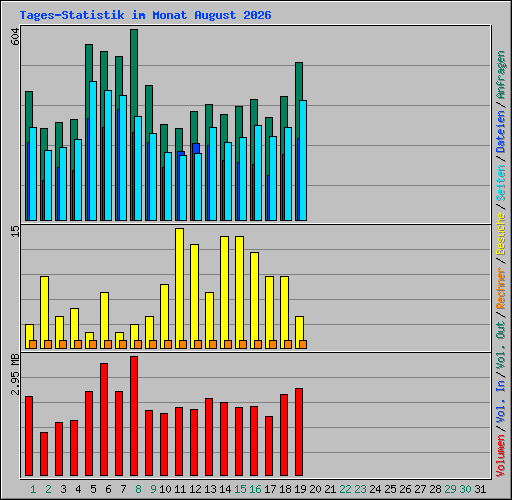
Task: Click day label '20' on the x-axis
Action: pos(315,489)
